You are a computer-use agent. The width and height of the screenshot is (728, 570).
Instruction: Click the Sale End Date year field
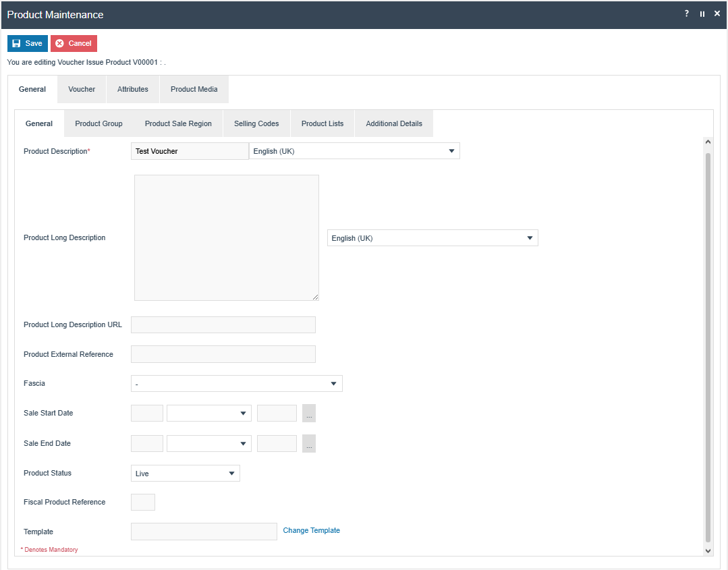[277, 444]
